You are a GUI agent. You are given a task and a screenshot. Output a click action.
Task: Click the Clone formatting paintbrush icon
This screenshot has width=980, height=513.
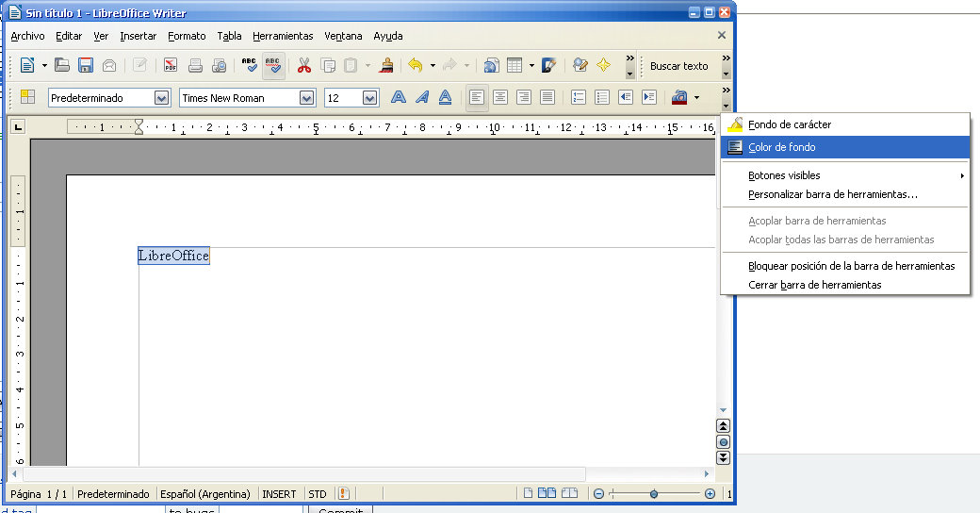coord(385,65)
